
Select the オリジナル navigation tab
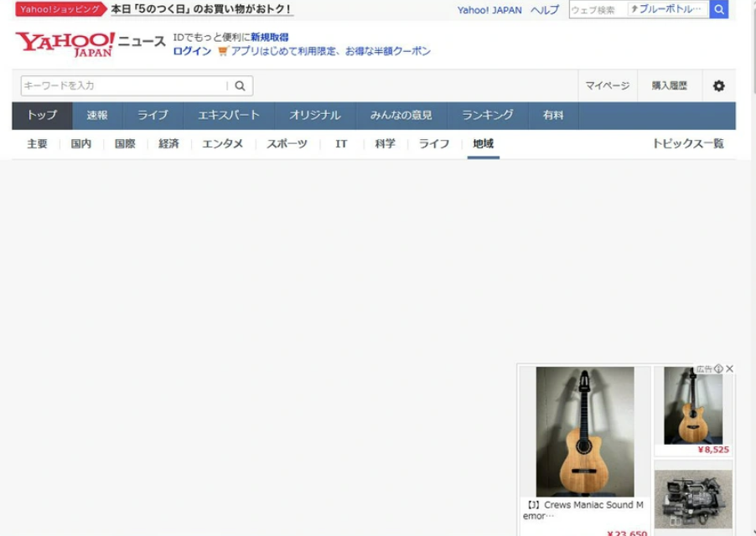click(x=315, y=116)
